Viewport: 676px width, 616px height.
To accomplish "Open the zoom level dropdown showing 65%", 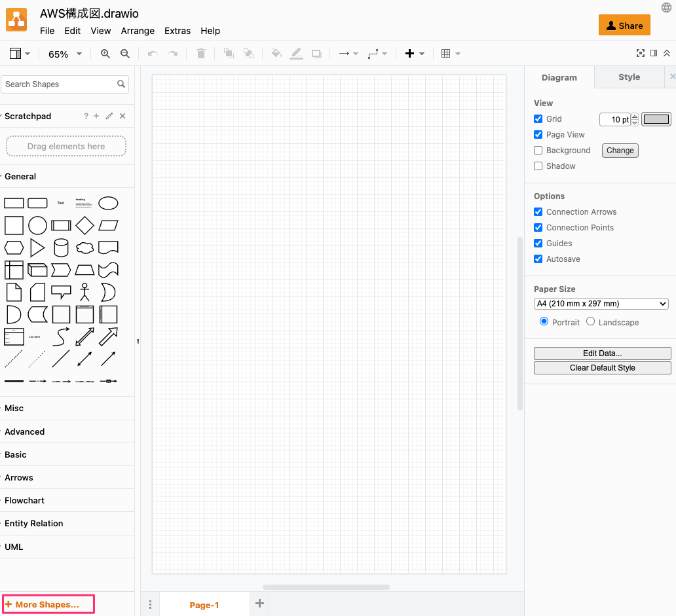I will coord(64,54).
